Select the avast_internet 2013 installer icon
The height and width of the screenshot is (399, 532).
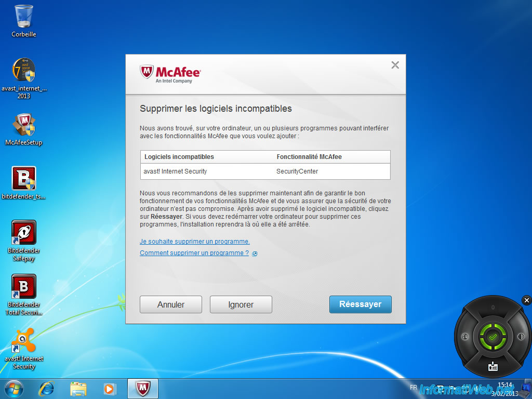[x=24, y=78]
